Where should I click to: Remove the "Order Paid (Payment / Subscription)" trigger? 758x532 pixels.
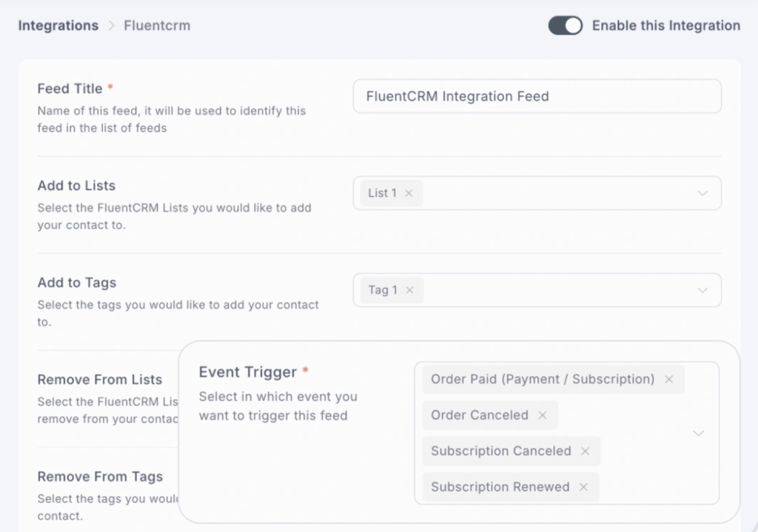(668, 379)
